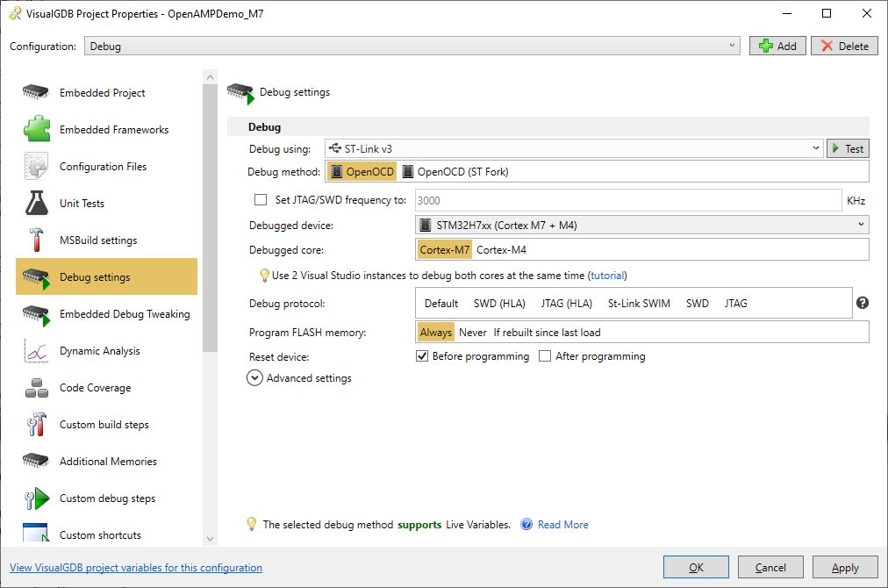Click the Add configuration button
This screenshot has height=588, width=888.
click(x=777, y=46)
